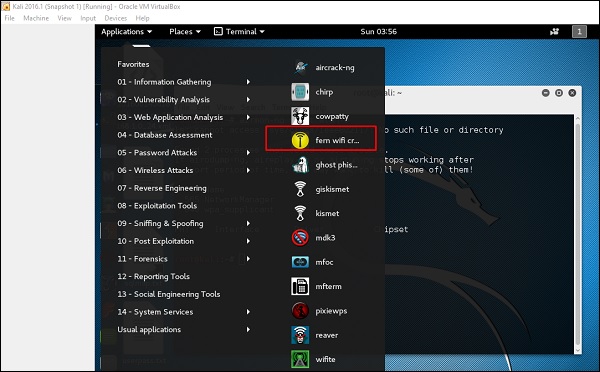
Task: Click the kismet antenna icon
Action: (300, 213)
